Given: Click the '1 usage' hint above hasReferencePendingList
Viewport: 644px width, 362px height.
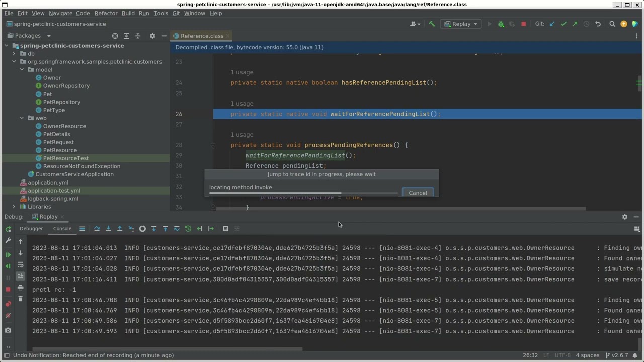Looking at the screenshot, I should [242, 72].
